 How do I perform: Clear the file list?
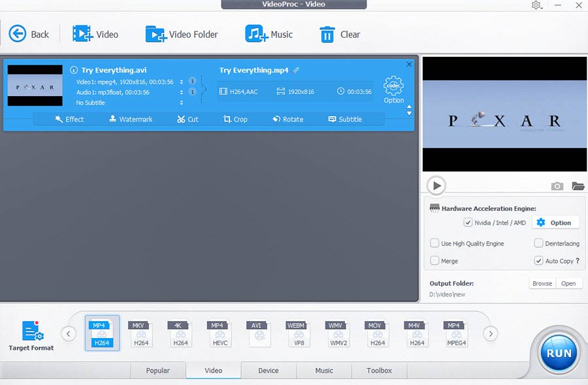339,34
